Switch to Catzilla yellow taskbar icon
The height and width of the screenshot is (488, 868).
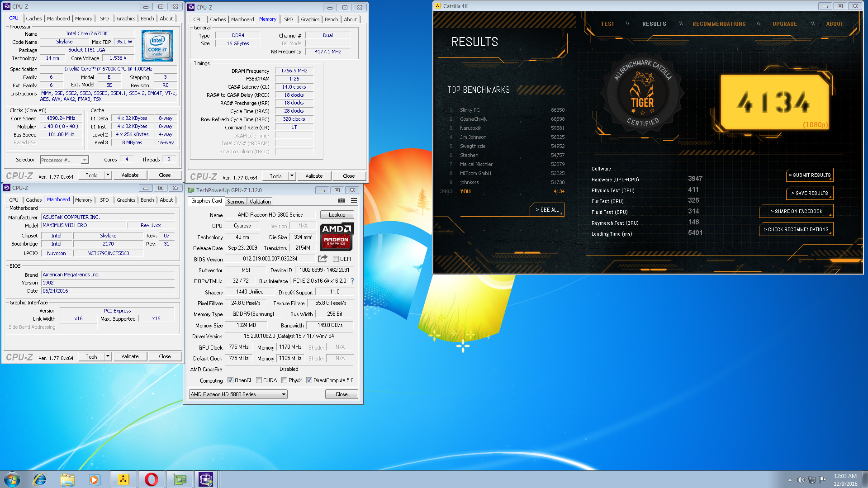123,479
